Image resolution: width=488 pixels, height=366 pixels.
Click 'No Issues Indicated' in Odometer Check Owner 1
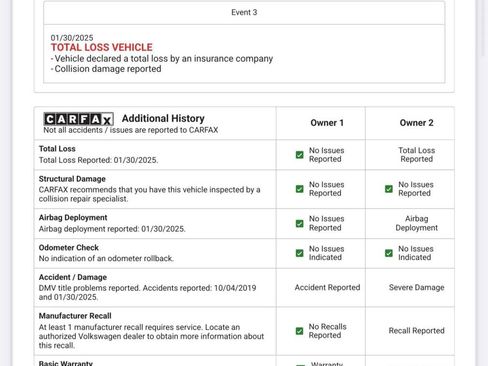click(326, 253)
